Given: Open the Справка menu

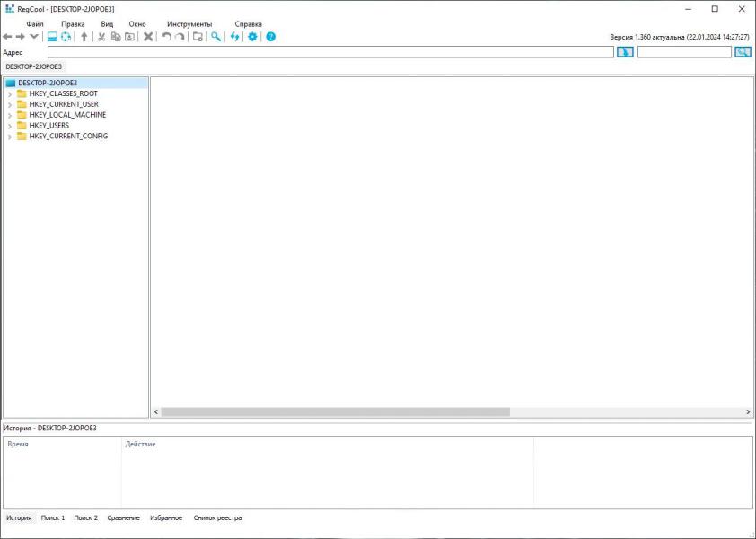Looking at the screenshot, I should click(249, 24).
